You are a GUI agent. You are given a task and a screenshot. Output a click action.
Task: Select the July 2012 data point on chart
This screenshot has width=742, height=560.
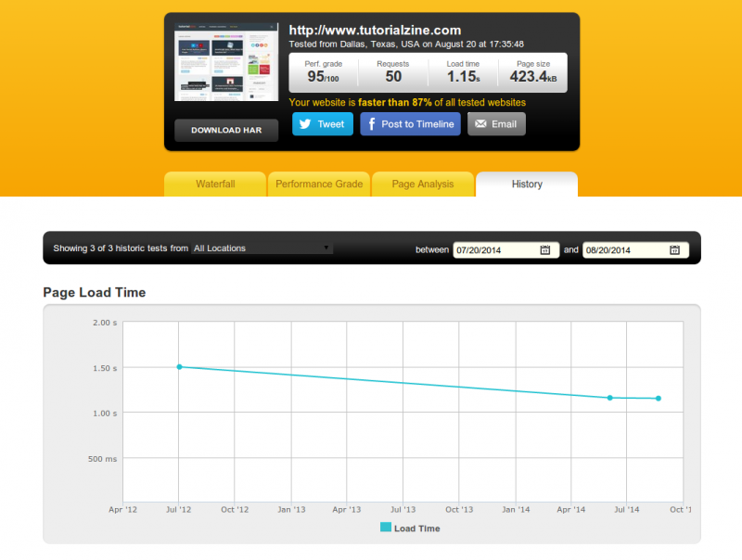click(x=179, y=366)
